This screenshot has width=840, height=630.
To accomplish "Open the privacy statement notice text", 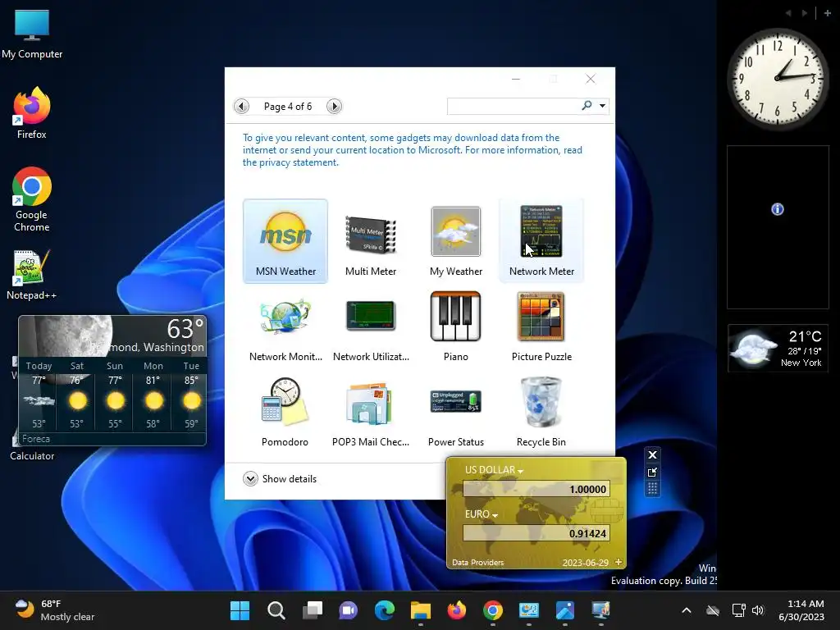I will point(413,150).
